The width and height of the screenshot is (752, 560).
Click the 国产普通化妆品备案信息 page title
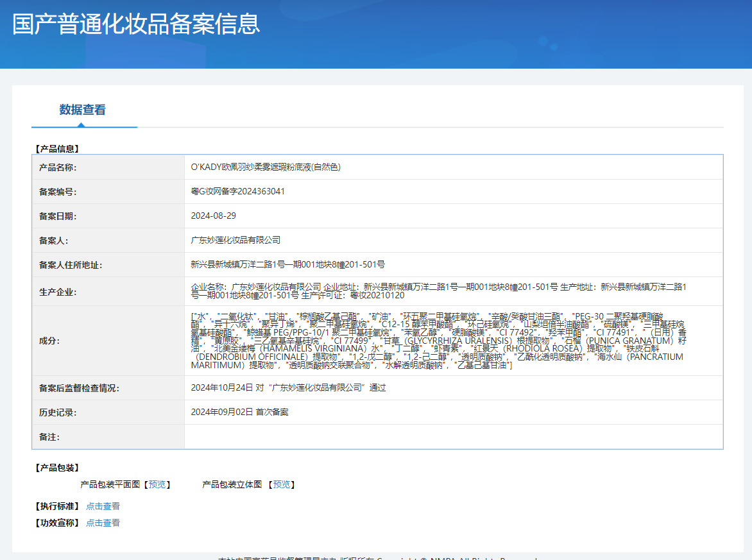pyautogui.click(x=136, y=24)
